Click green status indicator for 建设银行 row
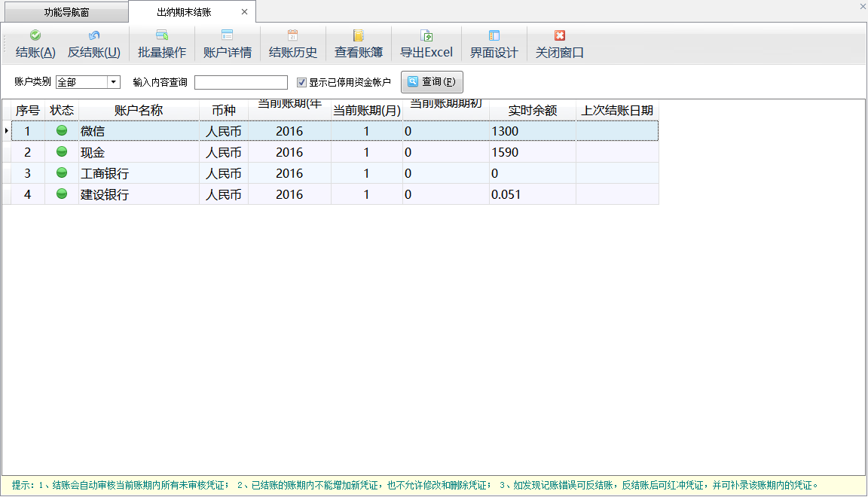This screenshot has width=868, height=497. tap(62, 194)
